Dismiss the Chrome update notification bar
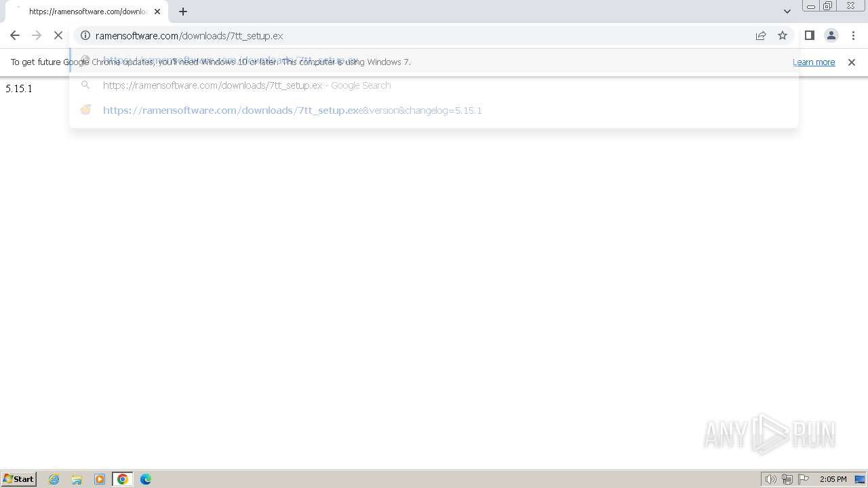This screenshot has width=868, height=488. [852, 62]
